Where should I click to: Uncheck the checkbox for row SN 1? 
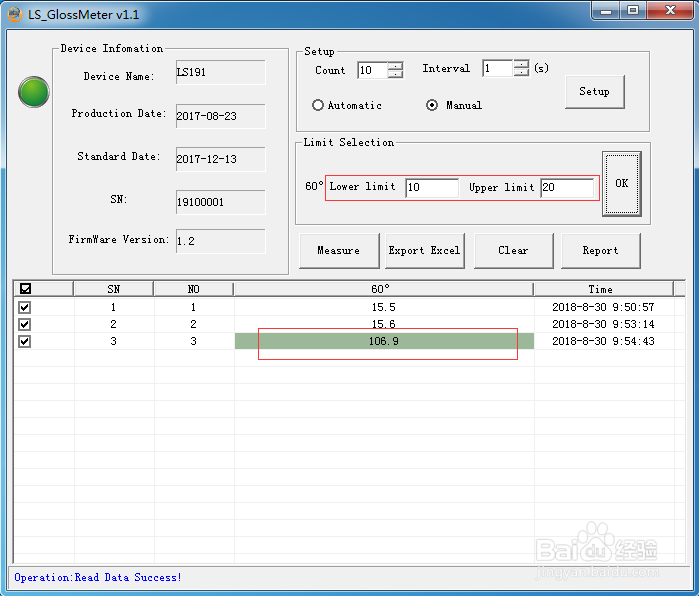25,307
